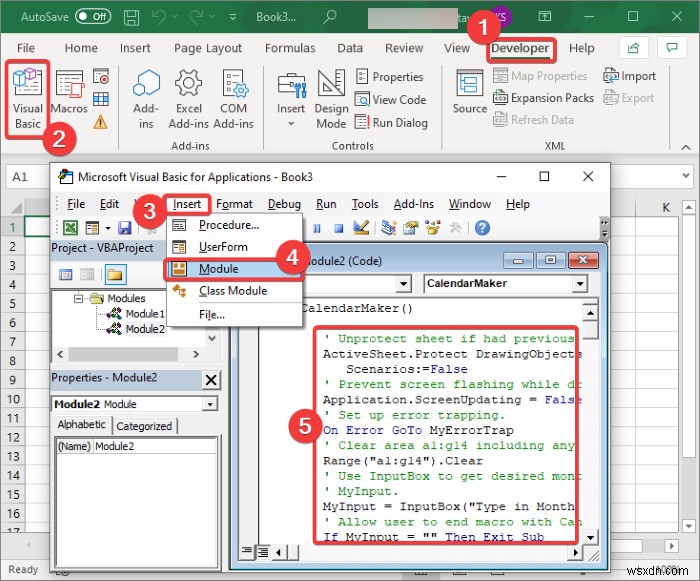Viewport: 700px width, 581px height.
Task: Click Break pause icon in VBA toolbar
Action: coord(317,229)
